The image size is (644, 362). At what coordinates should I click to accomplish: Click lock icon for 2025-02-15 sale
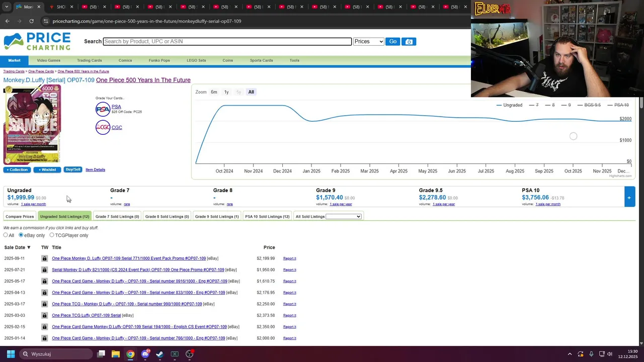(x=44, y=327)
